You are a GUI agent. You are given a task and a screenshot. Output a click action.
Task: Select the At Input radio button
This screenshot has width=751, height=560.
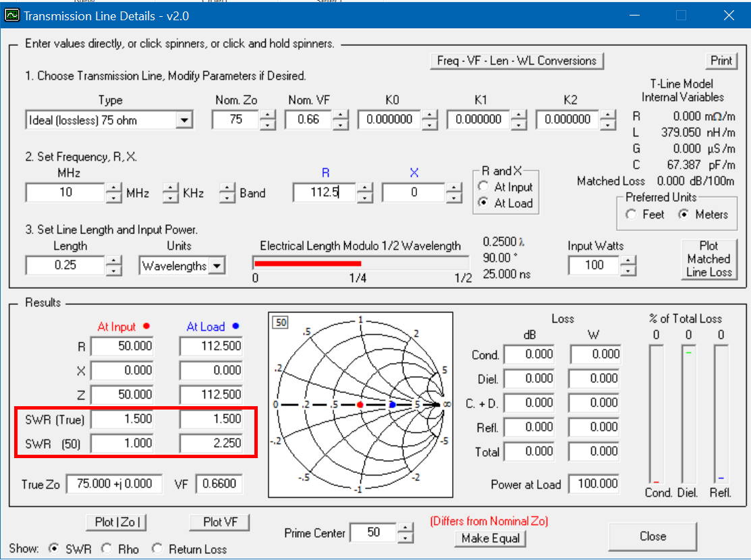click(483, 187)
